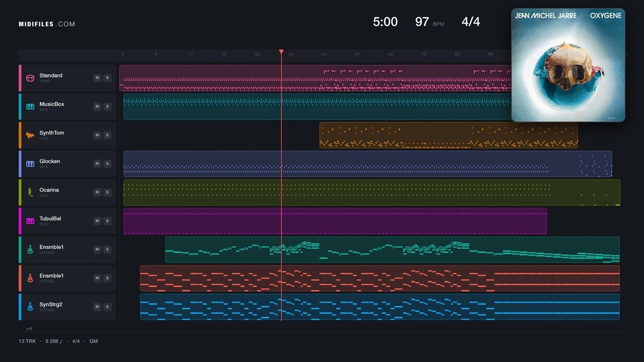The image size is (644, 362).
Task: Mute the green Ensmble1 strings track
Action: [97, 250]
